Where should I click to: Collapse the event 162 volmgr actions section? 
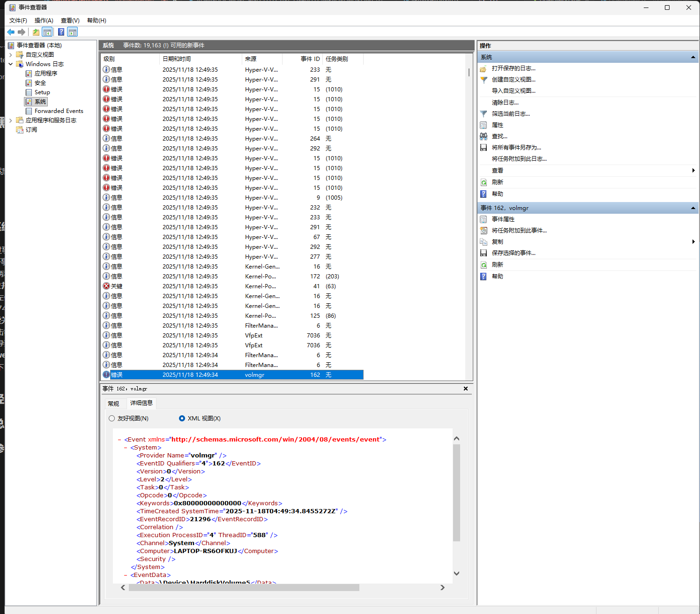(x=693, y=208)
